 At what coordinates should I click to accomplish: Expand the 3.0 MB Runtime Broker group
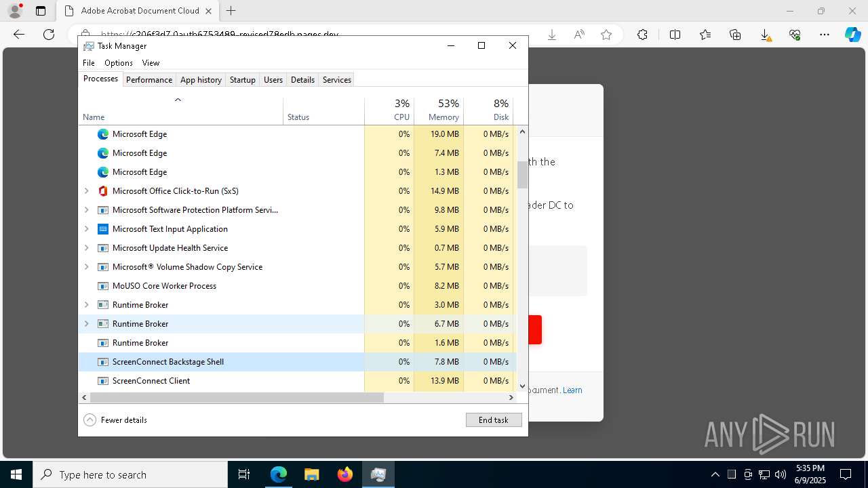[86, 305]
